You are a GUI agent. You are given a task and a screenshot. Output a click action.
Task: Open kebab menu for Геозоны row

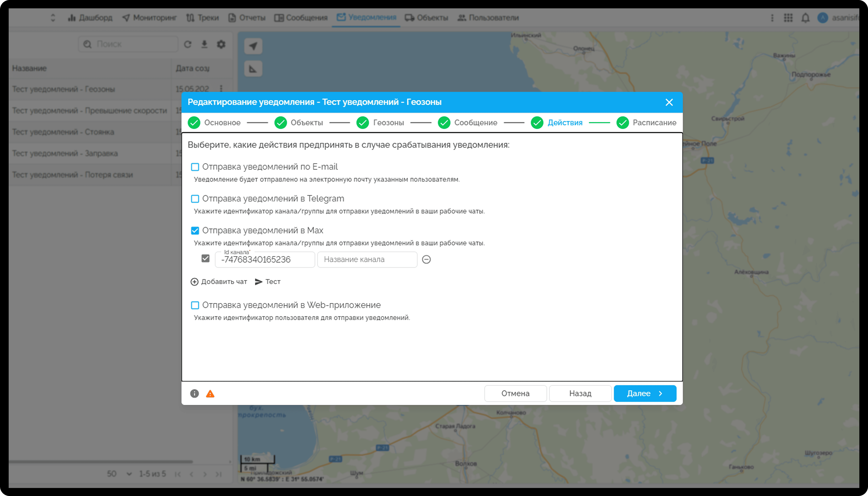(x=221, y=89)
